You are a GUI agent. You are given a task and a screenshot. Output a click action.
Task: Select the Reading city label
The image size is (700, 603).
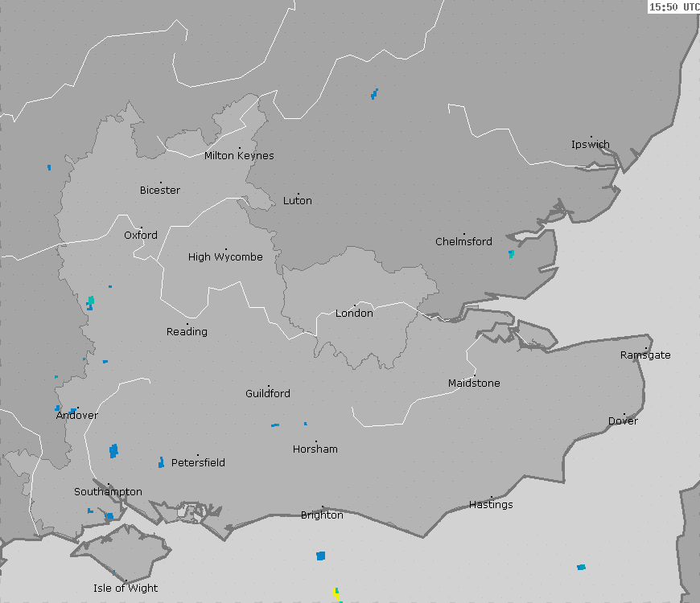187,332
